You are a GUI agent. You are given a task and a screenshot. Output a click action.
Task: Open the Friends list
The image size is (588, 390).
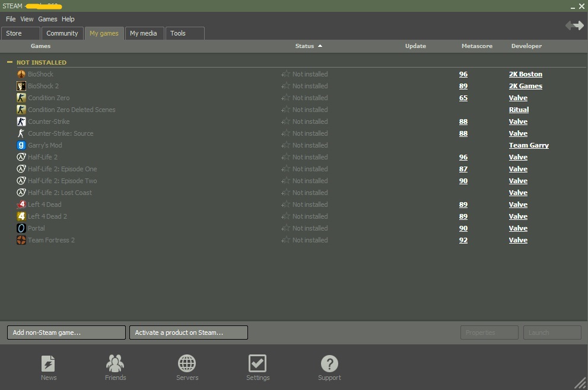[x=115, y=368]
